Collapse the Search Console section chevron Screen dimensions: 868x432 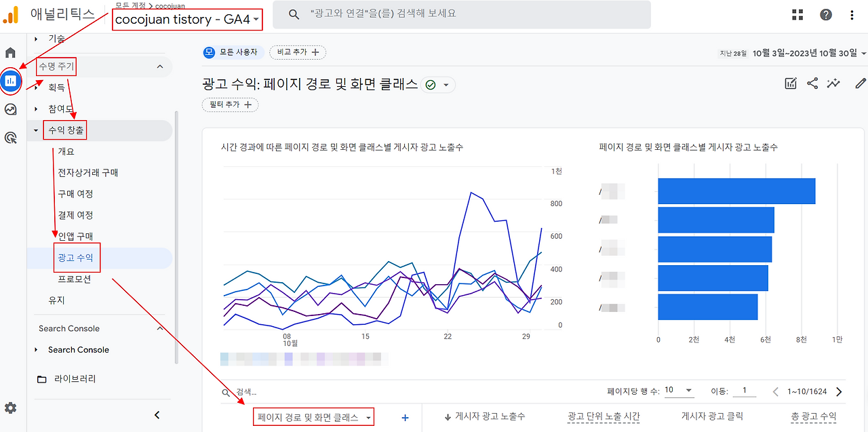coord(160,328)
